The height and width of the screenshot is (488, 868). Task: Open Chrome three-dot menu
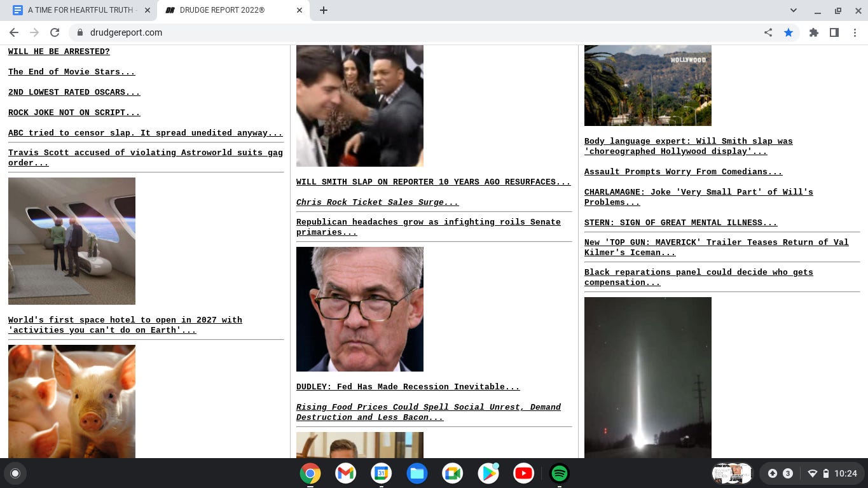(x=855, y=32)
